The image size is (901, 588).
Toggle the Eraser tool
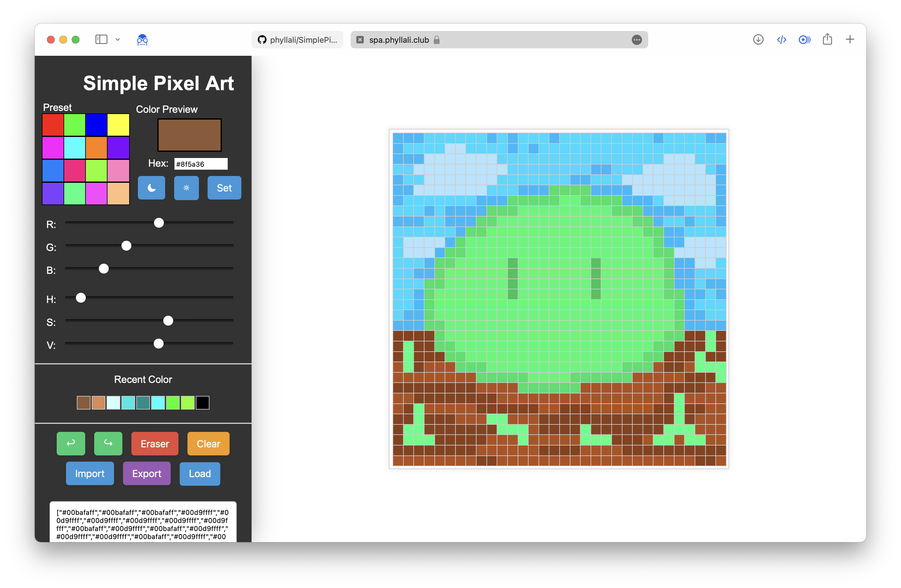click(155, 443)
